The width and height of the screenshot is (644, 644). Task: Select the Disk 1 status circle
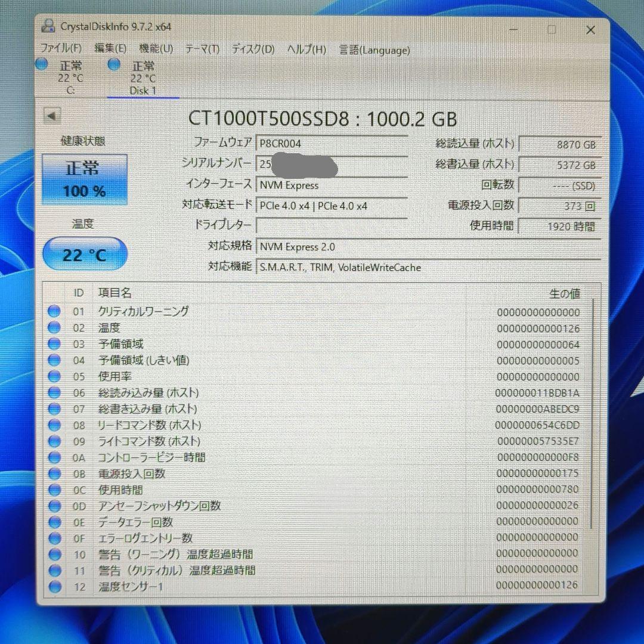(x=113, y=66)
